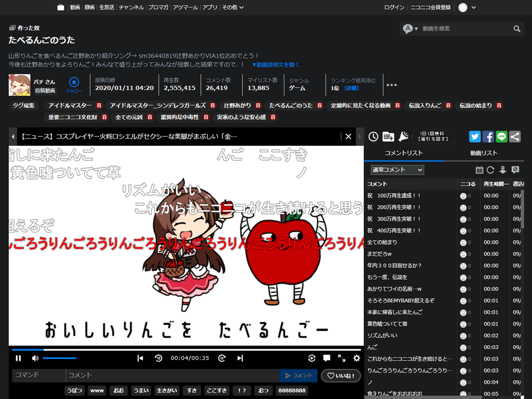Switch to the 動画リスト tab
Viewport: 532px width, 399px height.
click(484, 153)
